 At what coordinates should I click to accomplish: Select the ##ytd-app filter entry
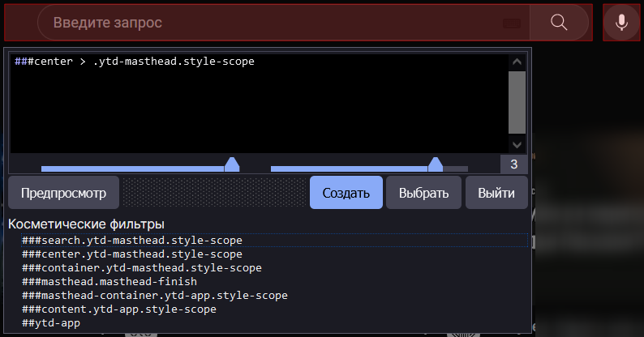(x=51, y=323)
